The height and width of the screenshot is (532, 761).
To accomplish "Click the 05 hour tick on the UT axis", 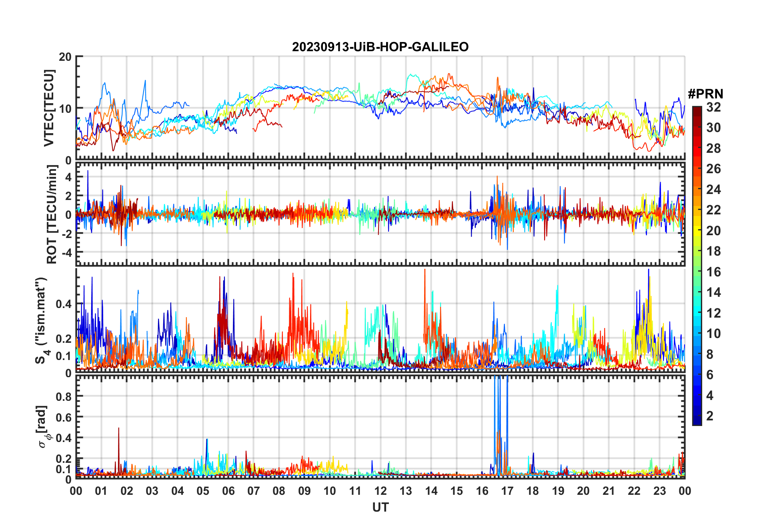I will [x=203, y=491].
